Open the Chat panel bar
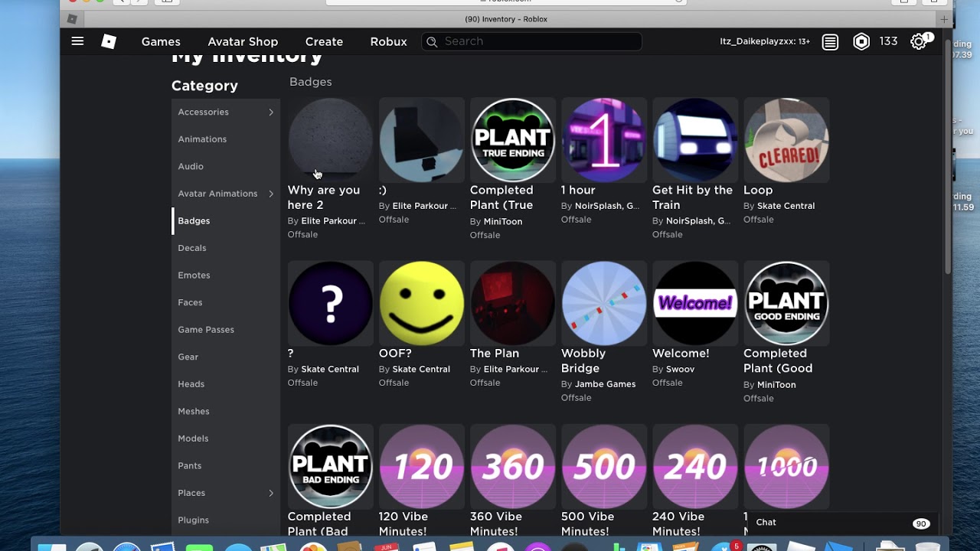Image resolution: width=980 pixels, height=551 pixels. [x=842, y=523]
